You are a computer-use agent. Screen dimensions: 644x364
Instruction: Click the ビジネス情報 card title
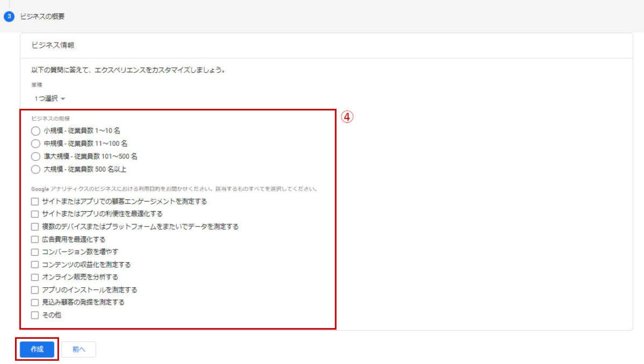[x=53, y=45]
